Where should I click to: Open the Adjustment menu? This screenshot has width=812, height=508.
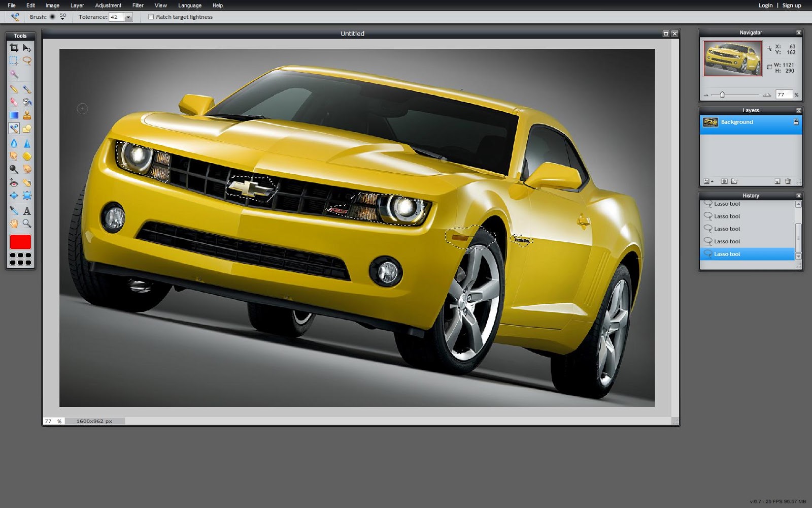[x=108, y=5]
